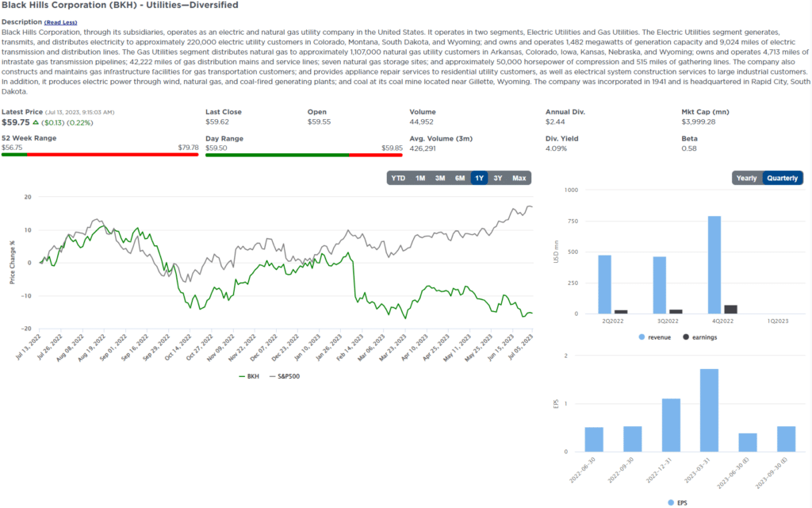The image size is (812, 508).
Task: Click the price change (0.22%) text
Action: coord(80,123)
